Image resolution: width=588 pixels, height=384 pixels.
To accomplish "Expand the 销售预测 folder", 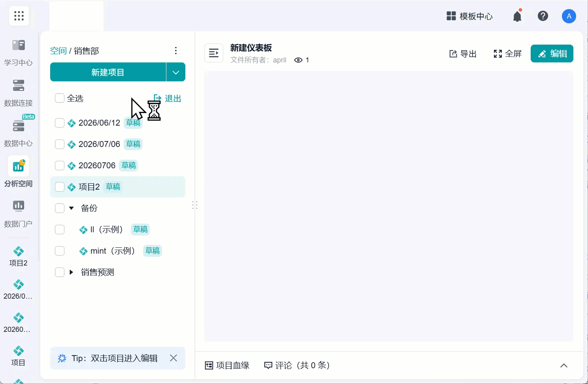I will pyautogui.click(x=72, y=272).
